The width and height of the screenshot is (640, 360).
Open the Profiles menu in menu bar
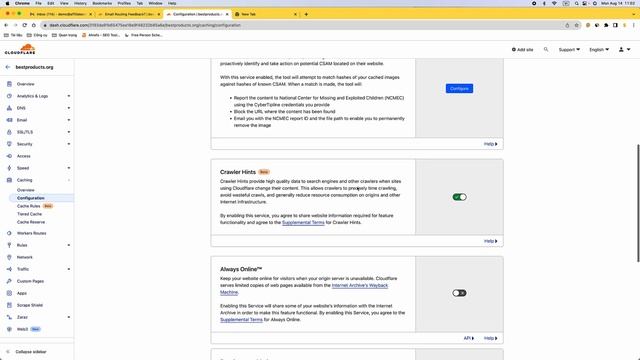(124, 3)
